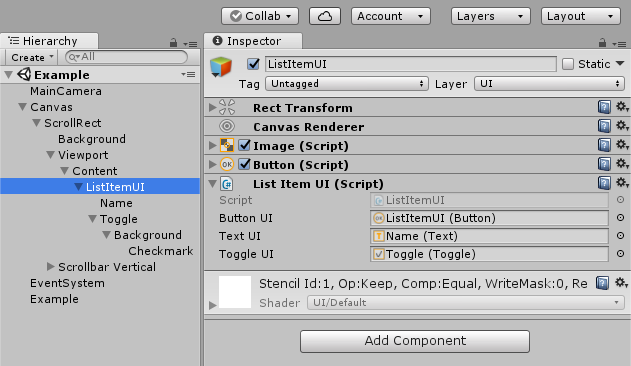This screenshot has width=631, height=366.
Task: Click object picker for Button UI field
Action: [621, 218]
